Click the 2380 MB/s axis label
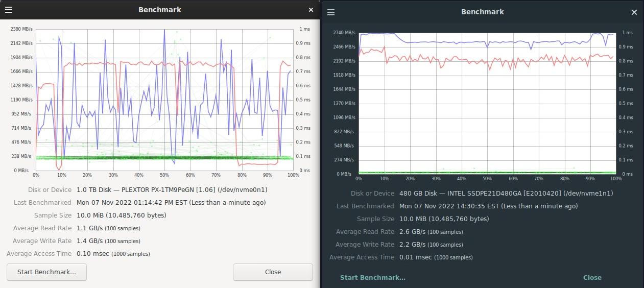The width and height of the screenshot is (644, 288). 21,29
